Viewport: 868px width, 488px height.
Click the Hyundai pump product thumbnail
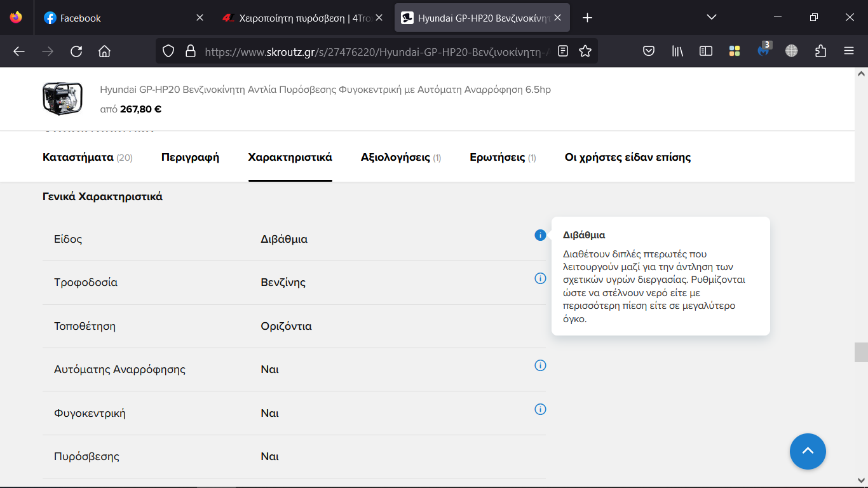click(62, 98)
